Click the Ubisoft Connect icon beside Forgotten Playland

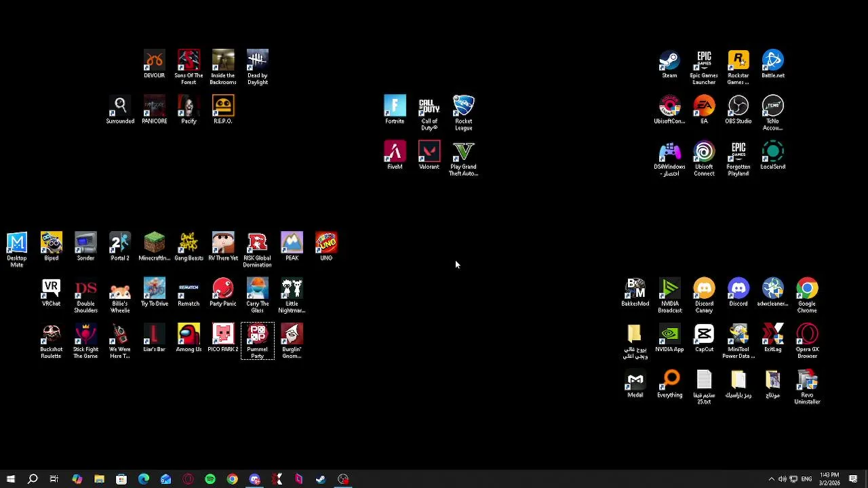pos(704,159)
